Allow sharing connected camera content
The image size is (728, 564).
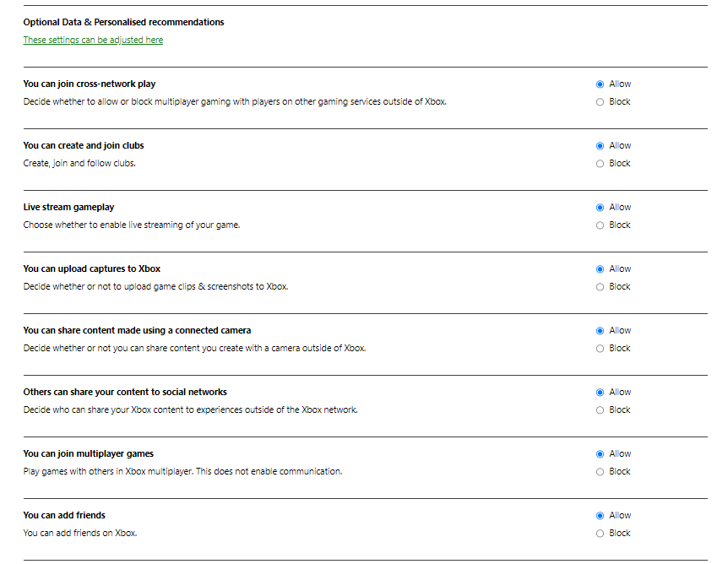coord(600,330)
